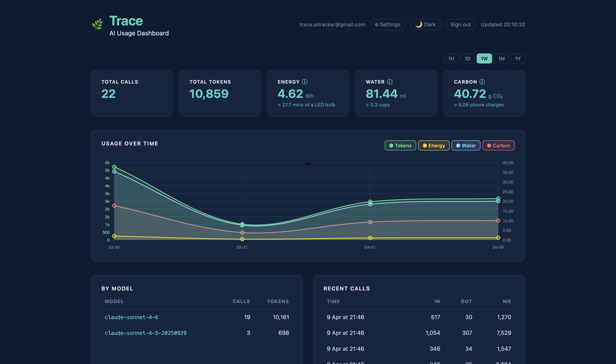The image size is (616, 364).
Task: Click the CALLS column header in By Model
Action: click(241, 301)
